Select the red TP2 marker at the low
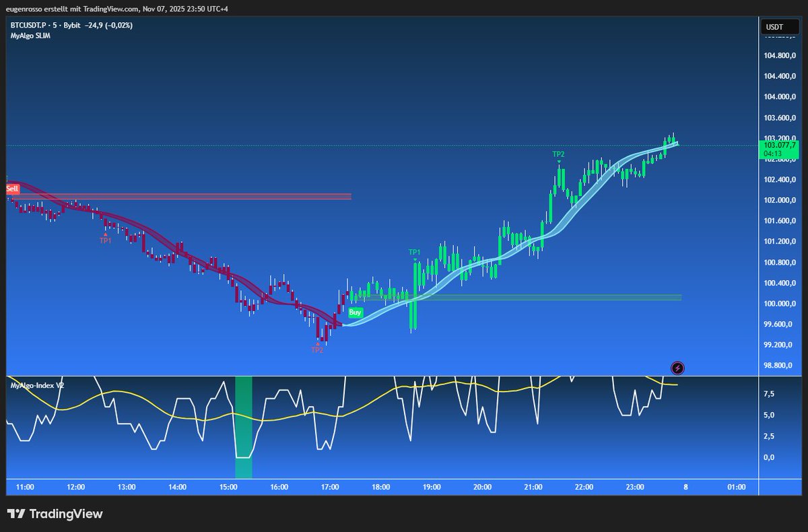 317,350
